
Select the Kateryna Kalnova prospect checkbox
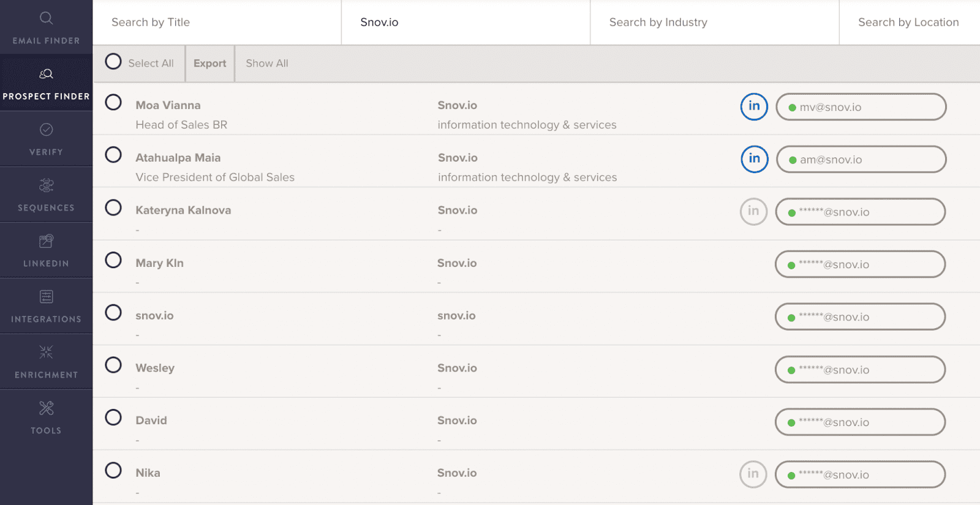tap(113, 208)
